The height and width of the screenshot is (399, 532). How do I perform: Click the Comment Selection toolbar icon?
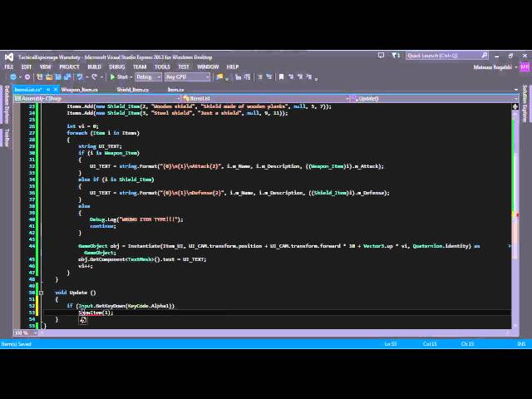coord(260,77)
